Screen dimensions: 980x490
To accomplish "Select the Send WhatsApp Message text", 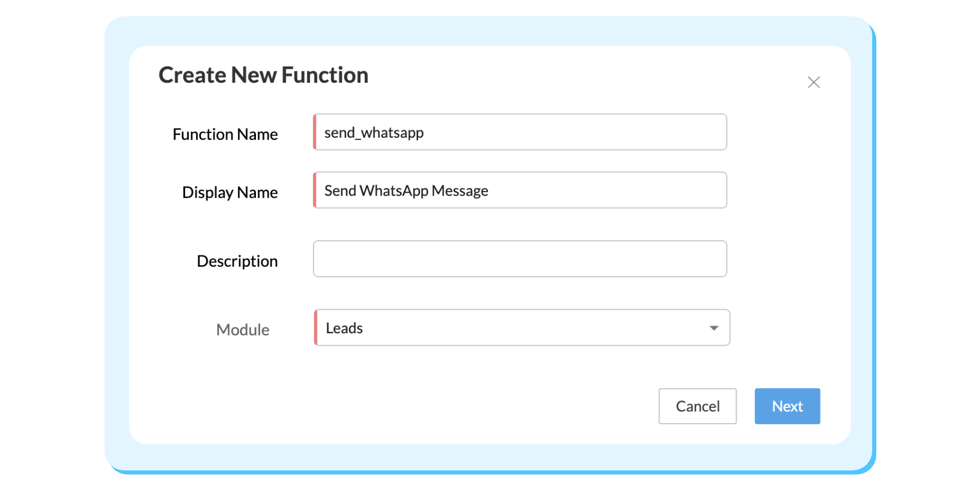I will 406,190.
